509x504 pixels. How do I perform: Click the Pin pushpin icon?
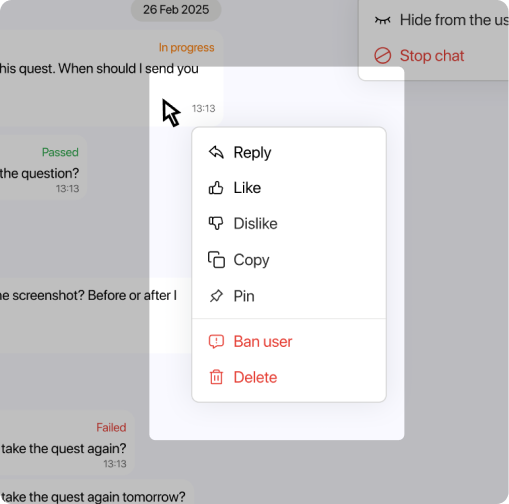pyautogui.click(x=216, y=296)
